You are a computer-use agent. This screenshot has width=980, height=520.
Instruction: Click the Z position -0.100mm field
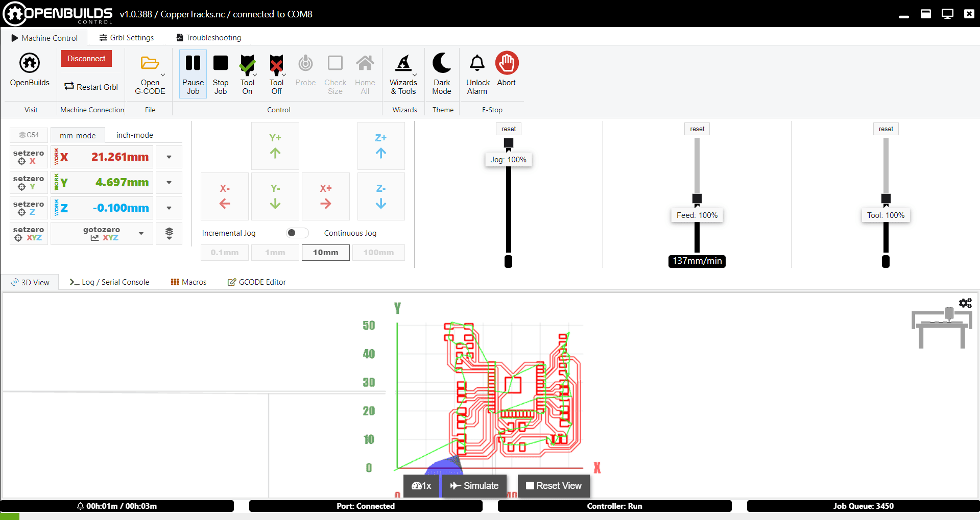(102, 208)
